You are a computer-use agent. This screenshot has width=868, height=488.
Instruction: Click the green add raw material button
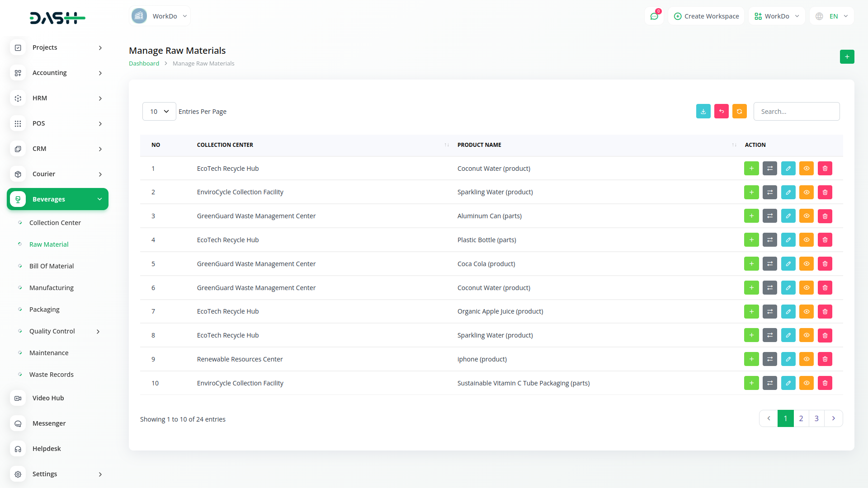(x=847, y=56)
